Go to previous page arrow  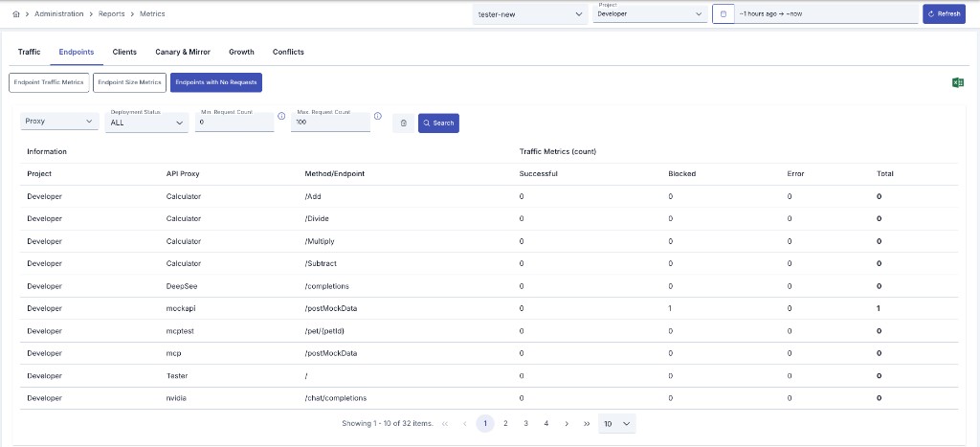coord(465,424)
